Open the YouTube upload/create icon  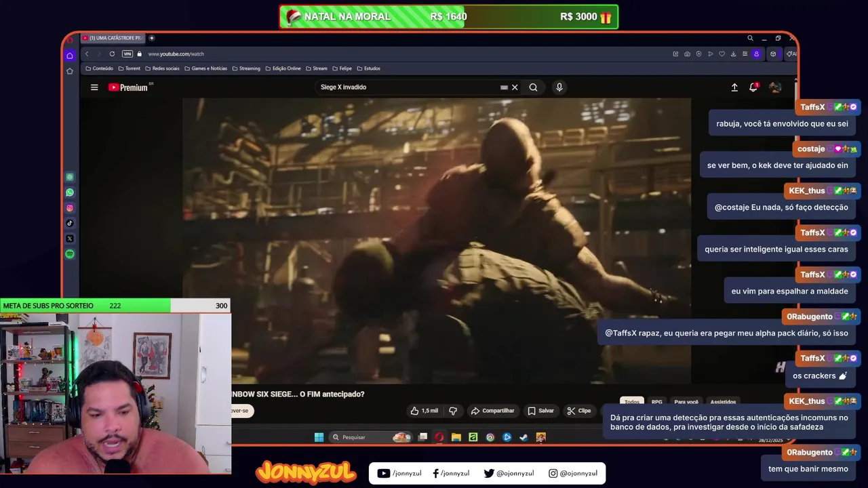point(734,87)
